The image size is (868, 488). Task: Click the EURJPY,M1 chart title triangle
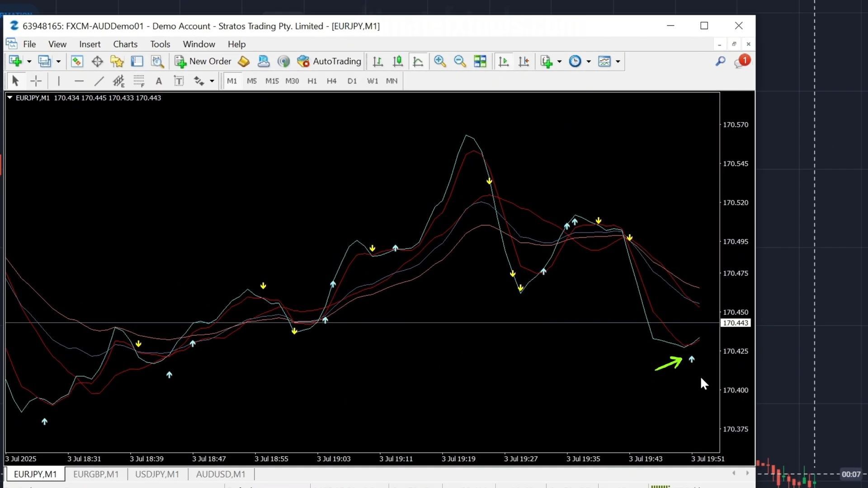(x=9, y=98)
